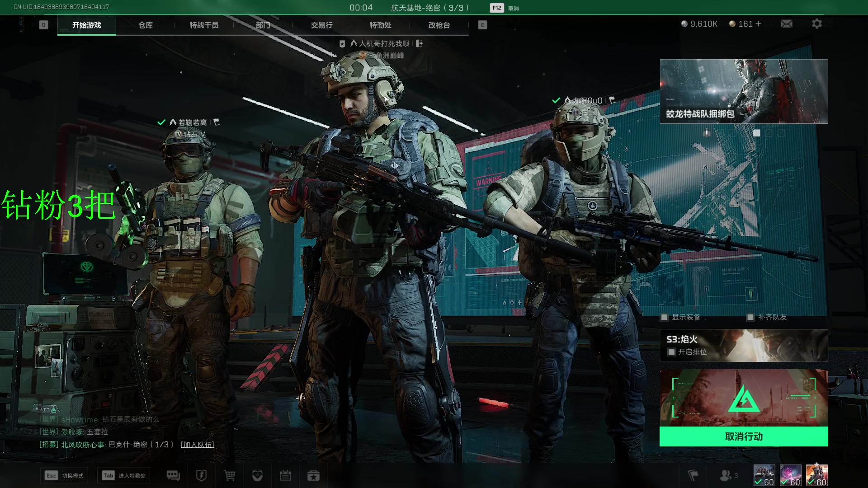Click the flag icon next to 若鞠若离
868x488 pixels.
tap(217, 122)
